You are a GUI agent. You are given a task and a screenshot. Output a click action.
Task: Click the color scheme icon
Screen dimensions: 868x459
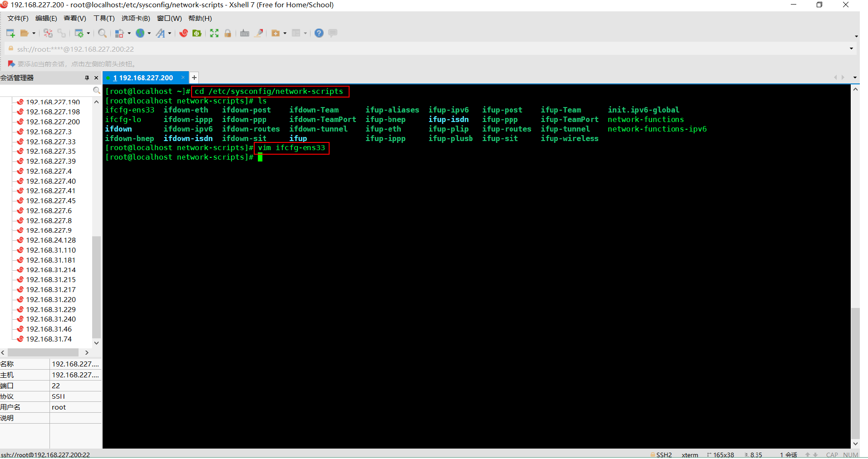click(119, 33)
